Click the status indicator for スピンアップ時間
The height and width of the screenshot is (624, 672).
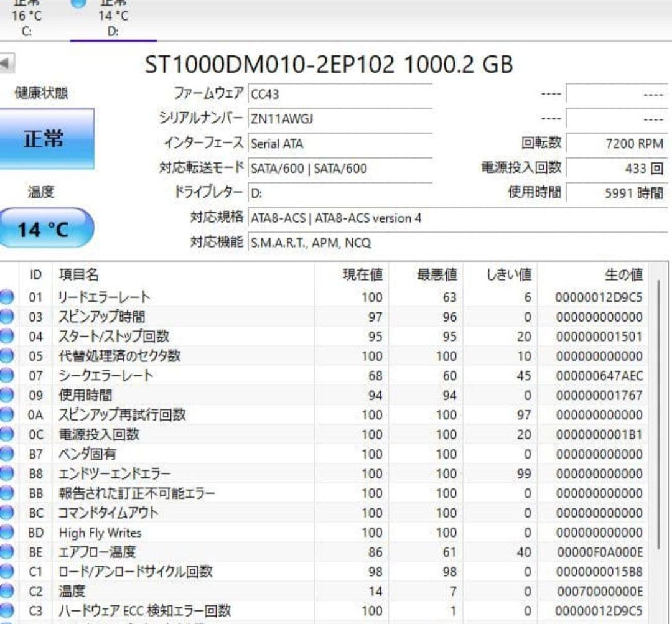coord(6,316)
